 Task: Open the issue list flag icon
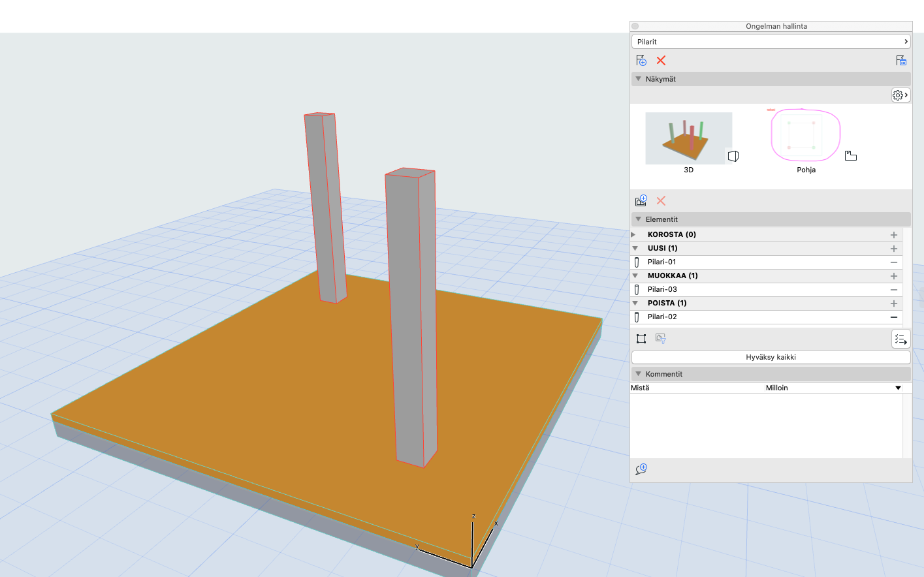pos(901,60)
